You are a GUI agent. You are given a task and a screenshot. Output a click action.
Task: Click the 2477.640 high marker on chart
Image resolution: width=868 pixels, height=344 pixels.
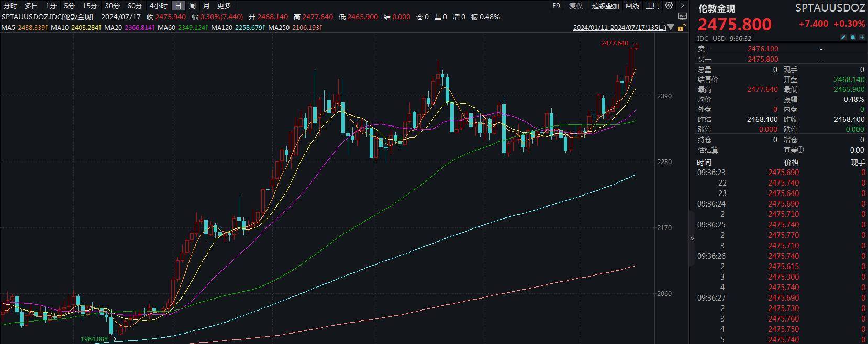point(614,43)
